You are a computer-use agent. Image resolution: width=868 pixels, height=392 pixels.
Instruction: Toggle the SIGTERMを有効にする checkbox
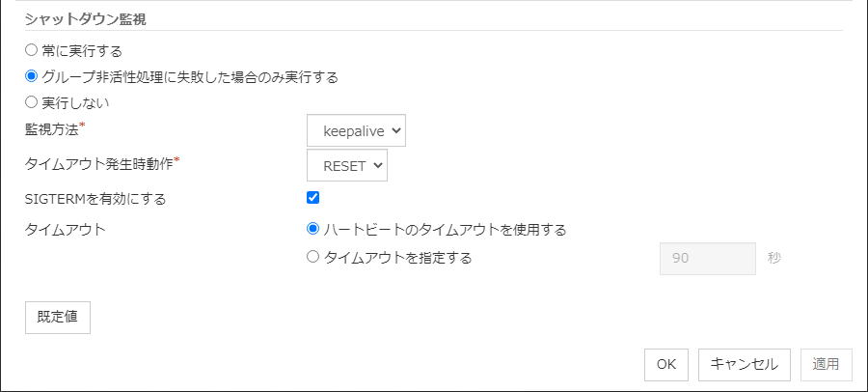pyautogui.click(x=312, y=198)
